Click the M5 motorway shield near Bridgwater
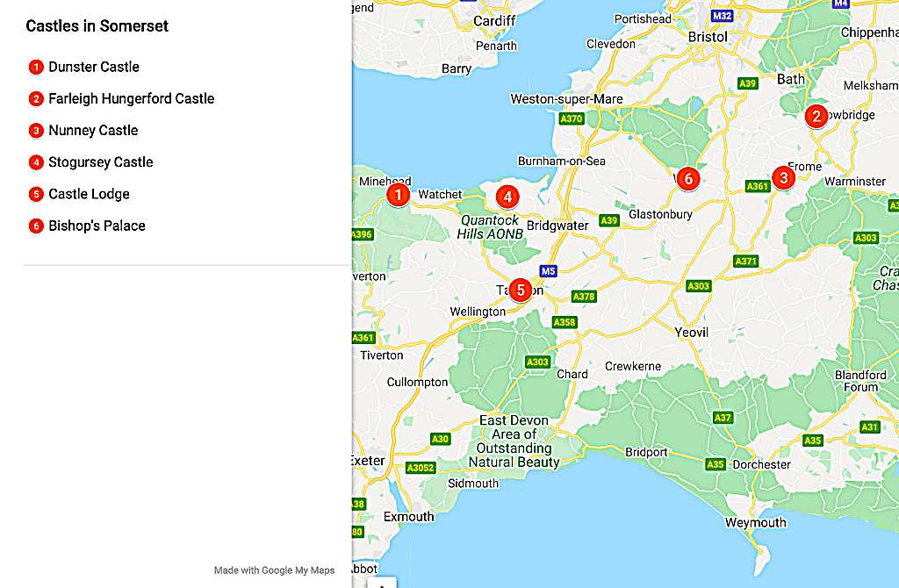The height and width of the screenshot is (588, 899). [x=549, y=271]
